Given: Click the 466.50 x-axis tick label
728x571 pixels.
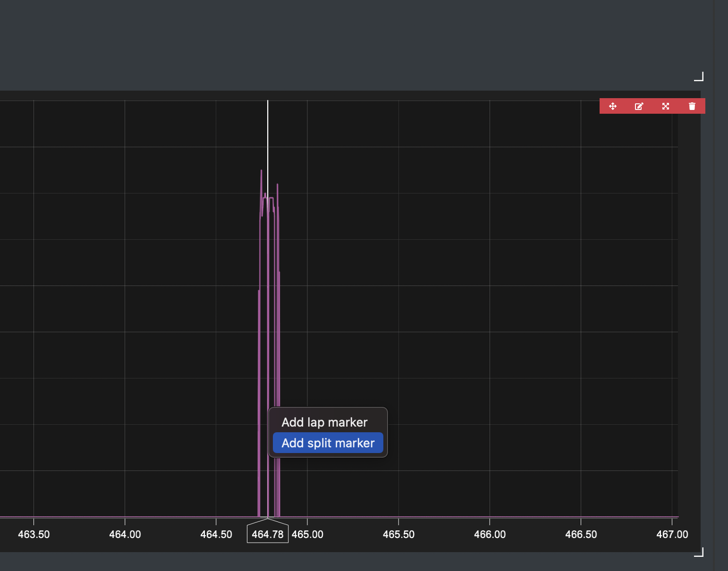Looking at the screenshot, I should [x=581, y=534].
